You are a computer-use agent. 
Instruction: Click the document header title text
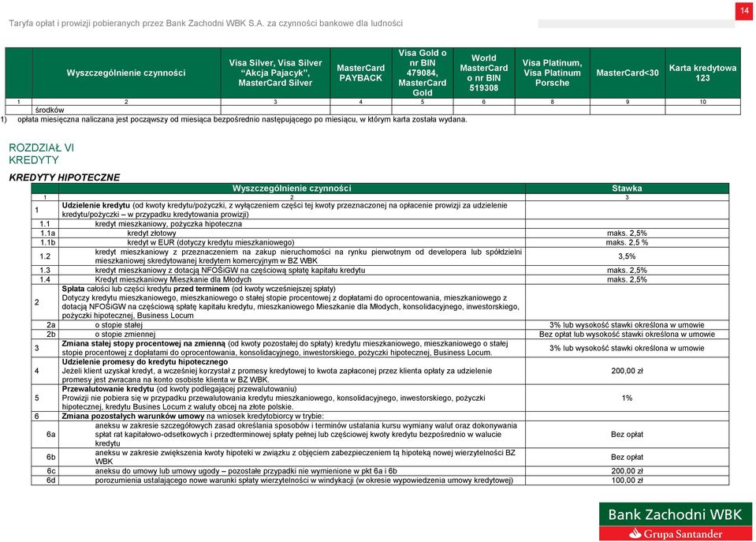point(206,23)
